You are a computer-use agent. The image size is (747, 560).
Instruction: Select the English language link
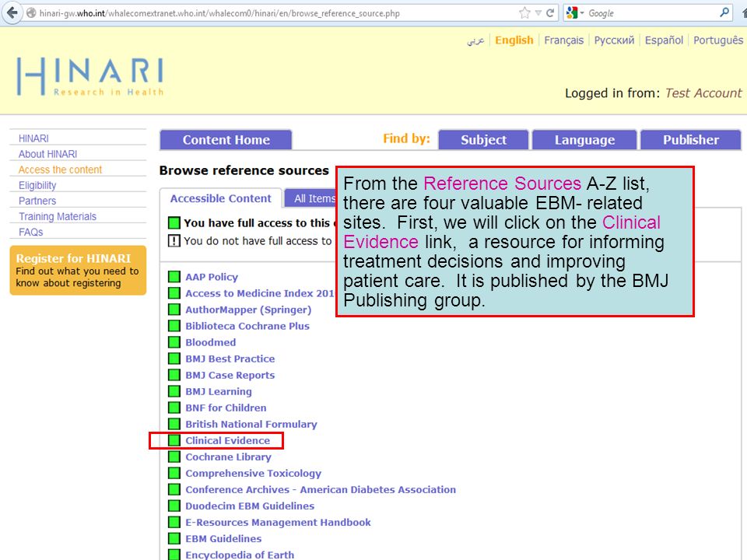coord(514,40)
